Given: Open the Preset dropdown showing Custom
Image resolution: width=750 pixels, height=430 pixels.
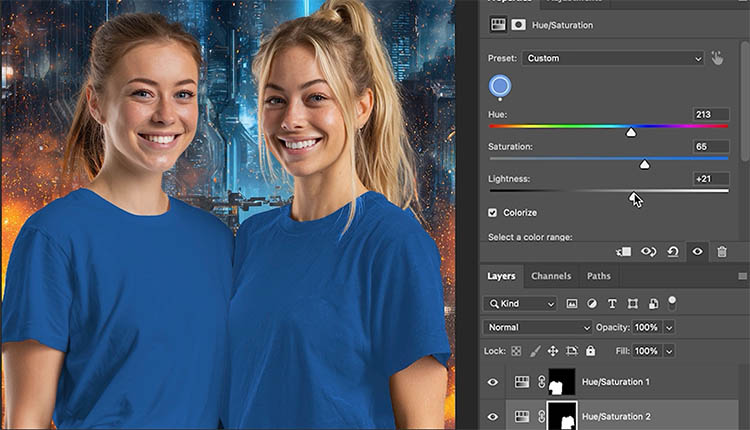Looking at the screenshot, I should tap(613, 58).
